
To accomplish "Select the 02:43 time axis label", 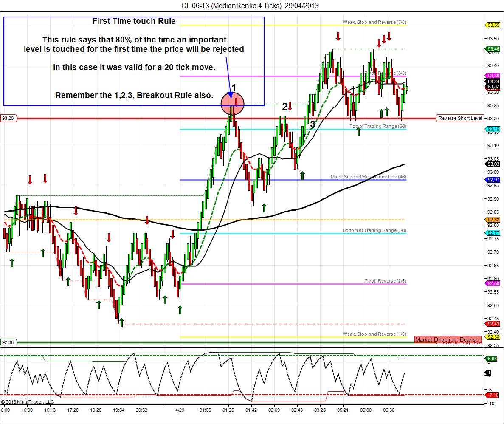I will (x=297, y=410).
